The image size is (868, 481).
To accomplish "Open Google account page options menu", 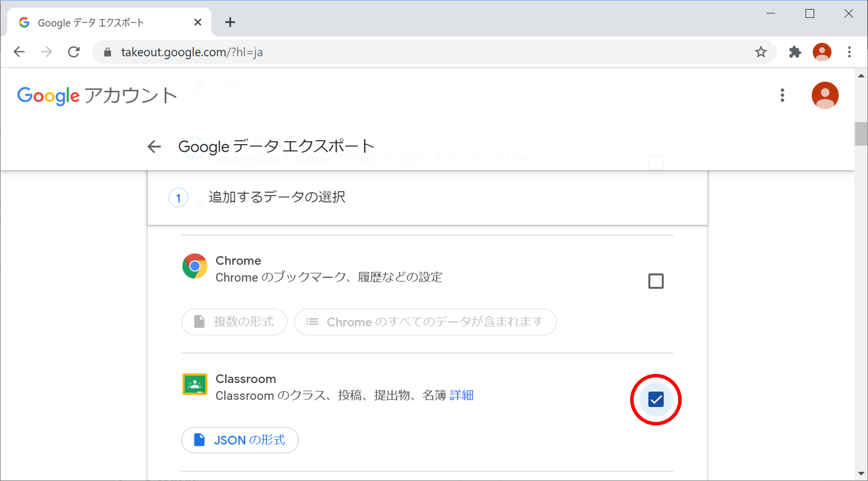I will tap(782, 96).
